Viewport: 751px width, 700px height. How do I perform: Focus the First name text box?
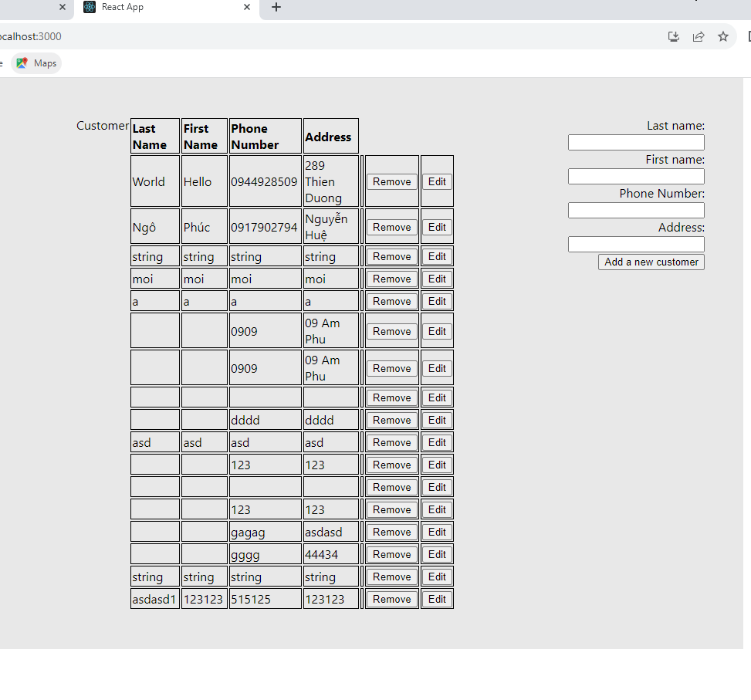point(636,177)
